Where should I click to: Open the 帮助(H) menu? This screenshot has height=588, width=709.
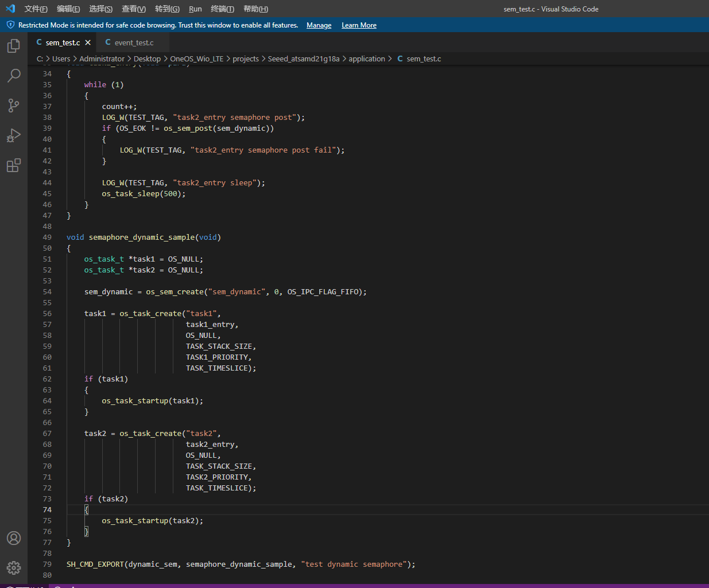[x=255, y=9]
